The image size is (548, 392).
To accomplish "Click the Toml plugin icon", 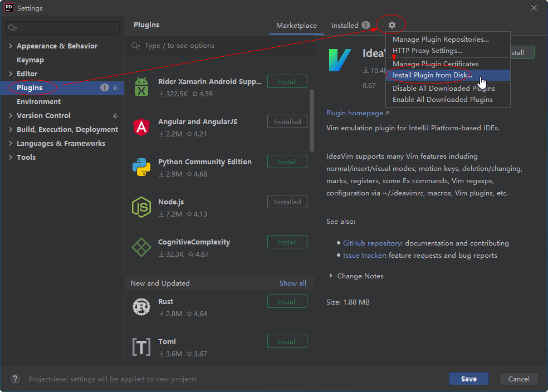I will pyautogui.click(x=141, y=347).
